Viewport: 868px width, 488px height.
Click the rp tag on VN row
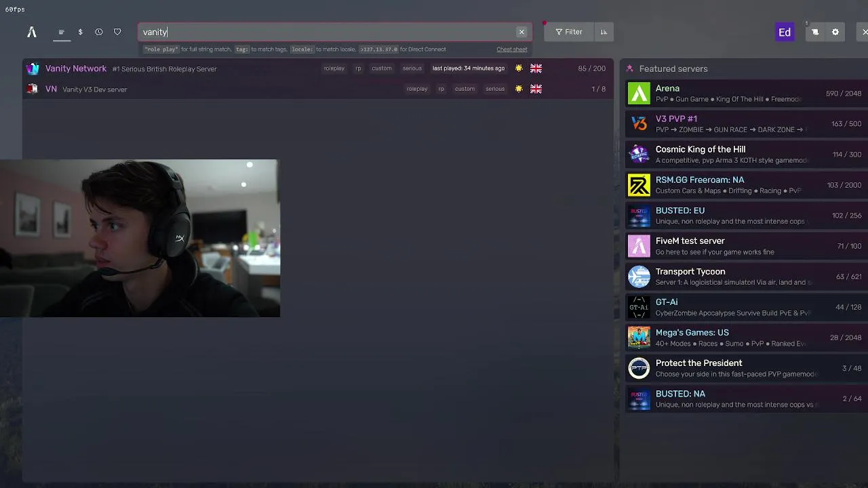click(x=441, y=89)
